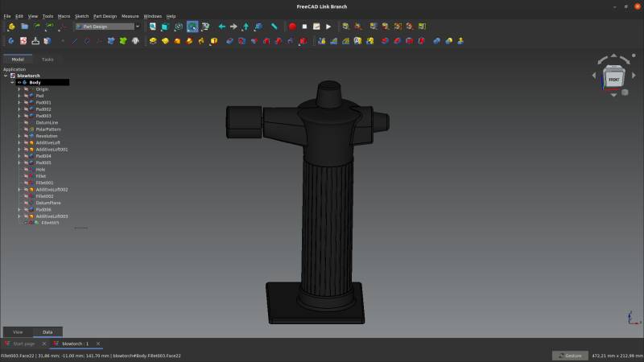Click the yellow additive primitive cube icon
The image size is (644, 362).
click(213, 41)
